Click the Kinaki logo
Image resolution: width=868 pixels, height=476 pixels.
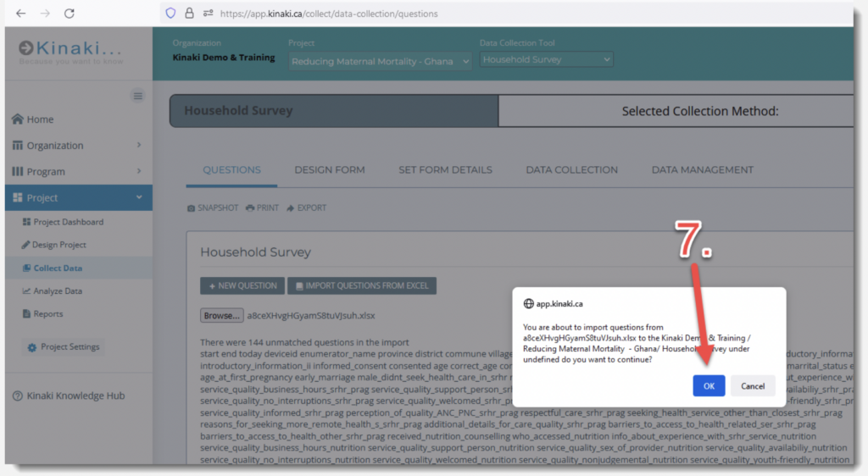click(70, 52)
